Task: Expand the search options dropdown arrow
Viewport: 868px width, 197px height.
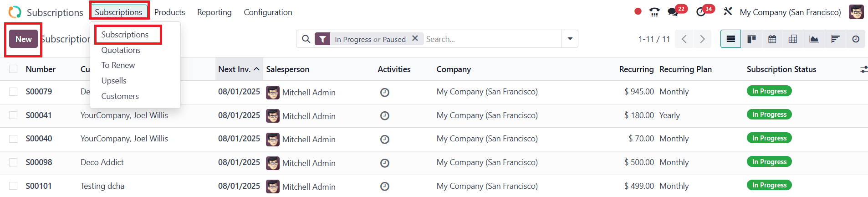Action: pos(570,39)
